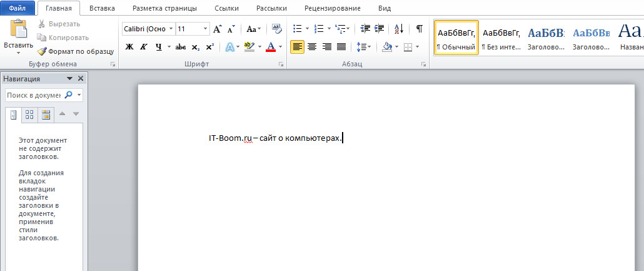Click the navigation search magnifier icon
Screen dimensions: 644x271
[x=69, y=95]
